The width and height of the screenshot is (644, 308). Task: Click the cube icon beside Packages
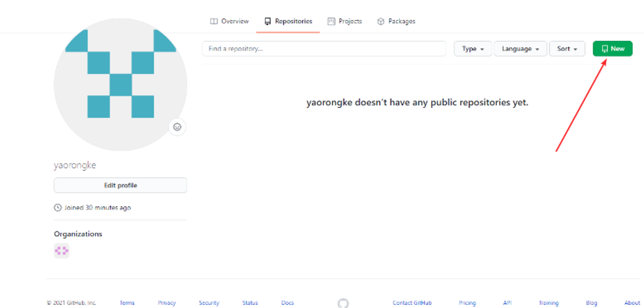tap(381, 22)
